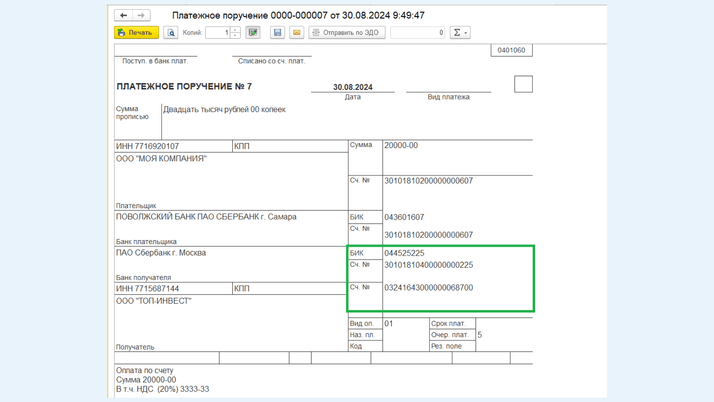Go forward with the right arrow button
Image resolution: width=714 pixels, height=402 pixels.
[141, 15]
